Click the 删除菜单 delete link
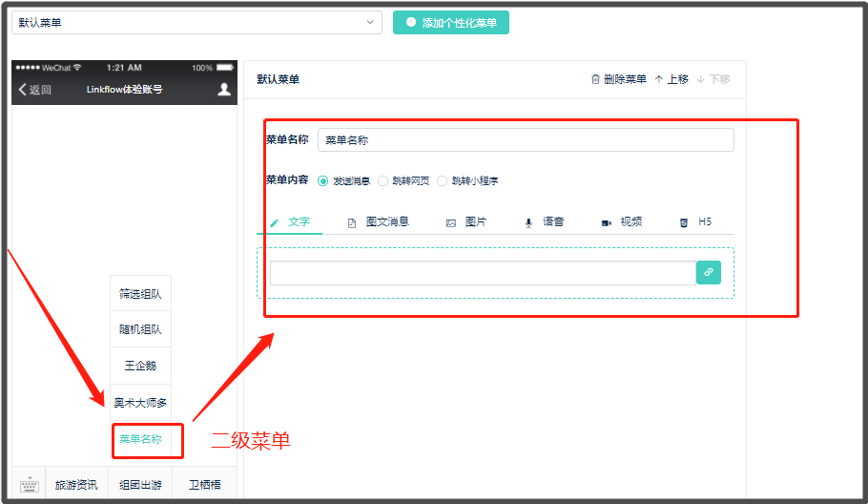 click(x=619, y=79)
